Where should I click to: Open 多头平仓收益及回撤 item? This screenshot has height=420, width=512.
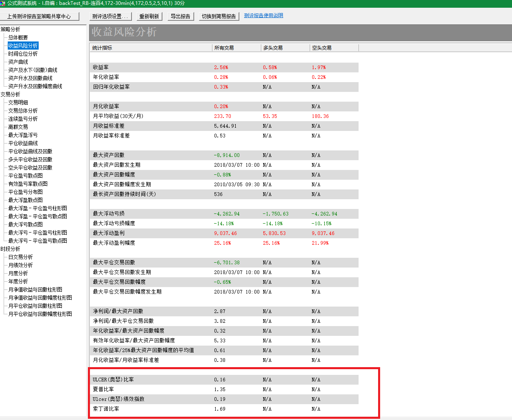point(30,159)
